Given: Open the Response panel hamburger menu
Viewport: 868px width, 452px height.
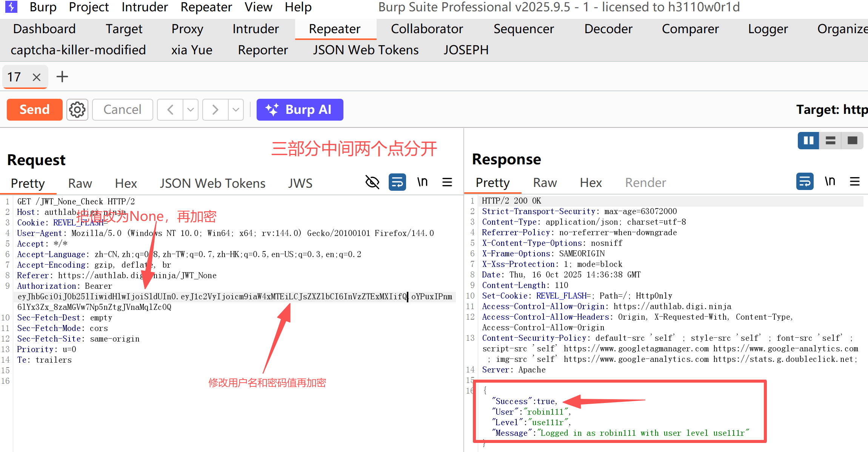Looking at the screenshot, I should tap(854, 182).
